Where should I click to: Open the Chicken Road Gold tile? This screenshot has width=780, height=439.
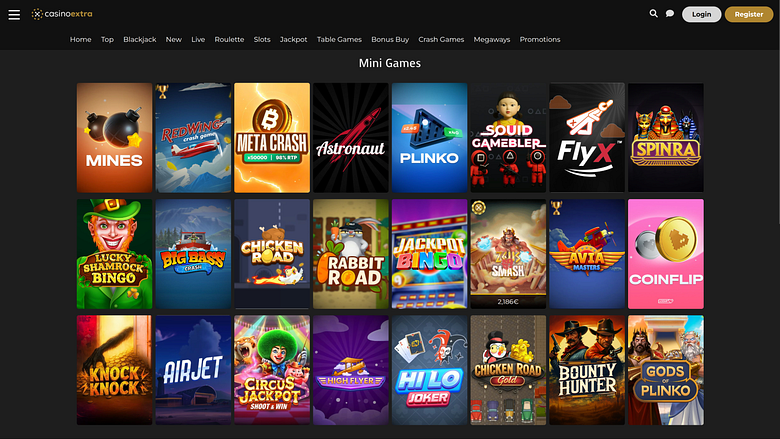point(508,370)
